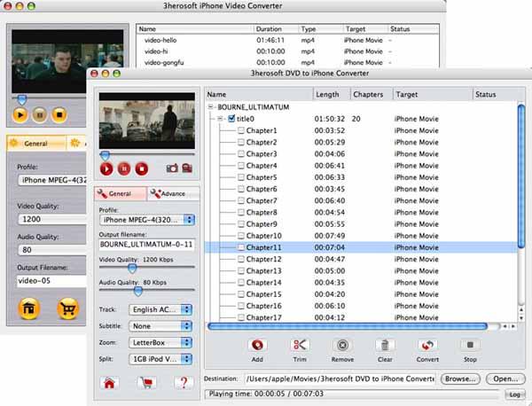This screenshot has height=406, width=532.
Task: Check the Chapter1 checkbox
Action: (x=241, y=130)
